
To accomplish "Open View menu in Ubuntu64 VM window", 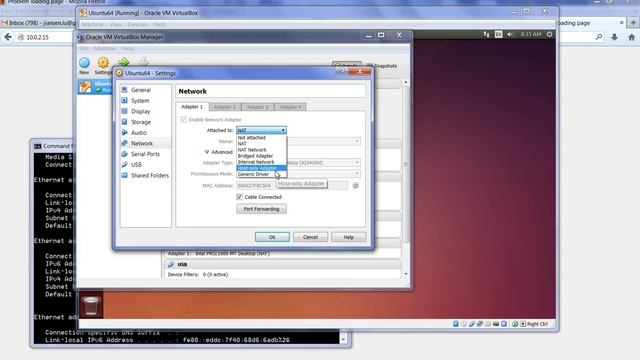I will (116, 24).
